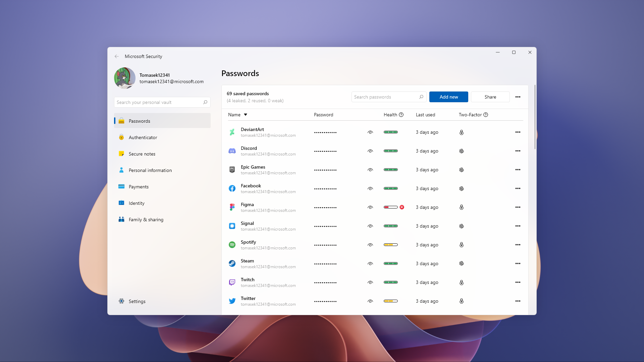Click Twitter two-factor lock icon
The image size is (644, 362).
(462, 301)
